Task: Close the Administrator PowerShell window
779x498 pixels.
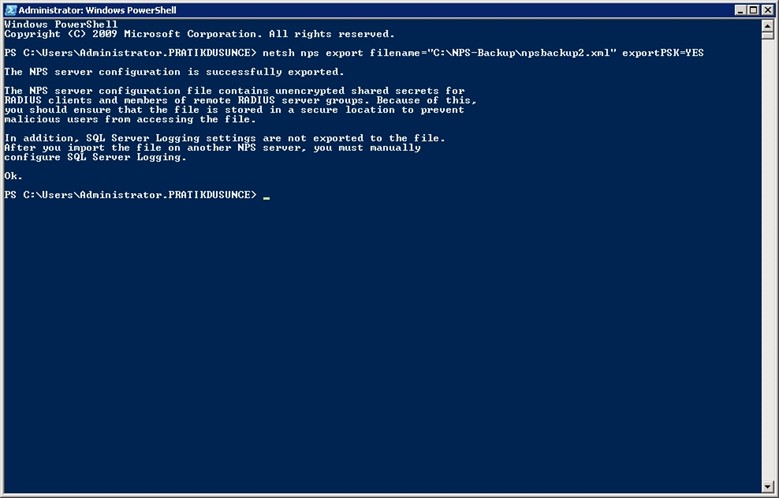Action: [x=768, y=10]
